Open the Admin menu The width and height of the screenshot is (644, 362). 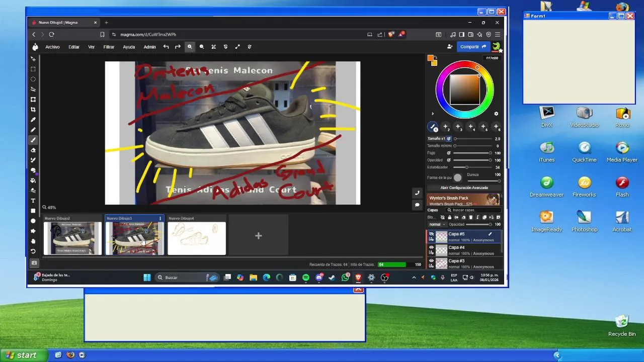(x=149, y=47)
